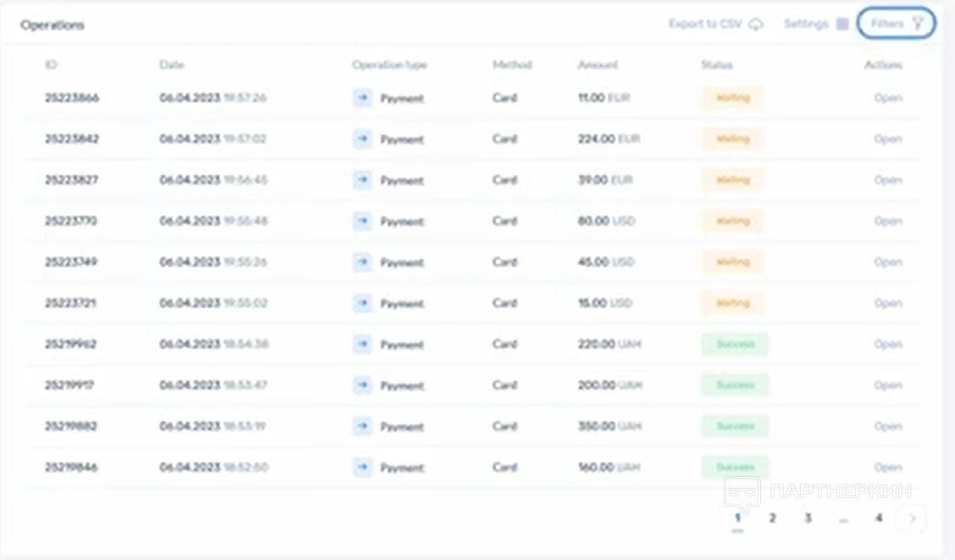Go to page 1 in pagination
The height and width of the screenshot is (560, 955).
pyautogui.click(x=737, y=518)
